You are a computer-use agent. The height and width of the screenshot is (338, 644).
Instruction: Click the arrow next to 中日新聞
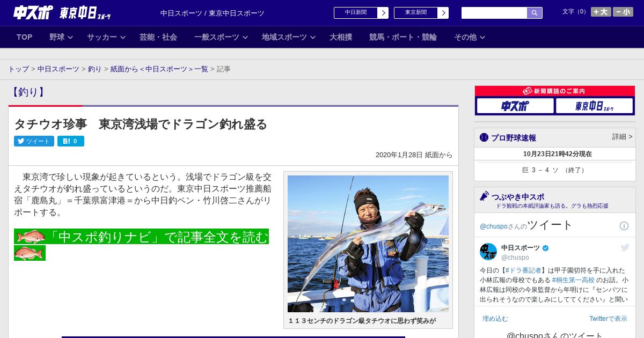coord(383,13)
